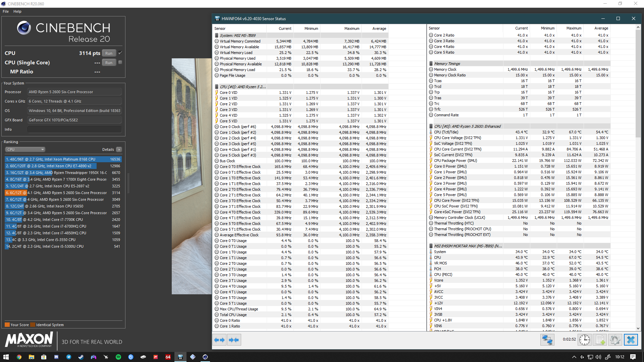The image size is (644, 362).
Task: Open Google Chrome from the taskbar
Action: [x=19, y=357]
